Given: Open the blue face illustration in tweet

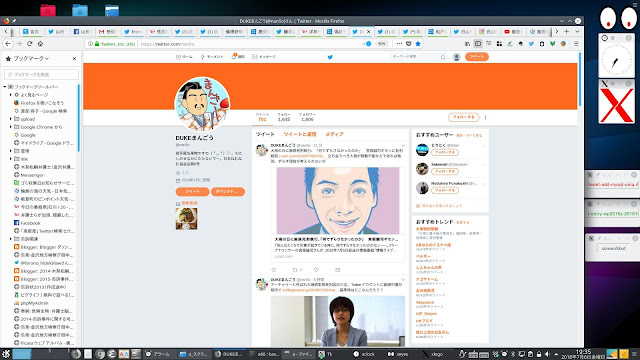Looking at the screenshot, I should (338, 200).
